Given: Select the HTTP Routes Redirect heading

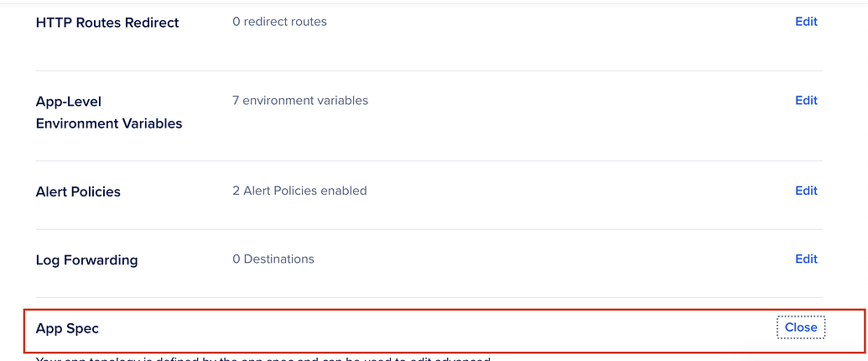Looking at the screenshot, I should (x=107, y=23).
